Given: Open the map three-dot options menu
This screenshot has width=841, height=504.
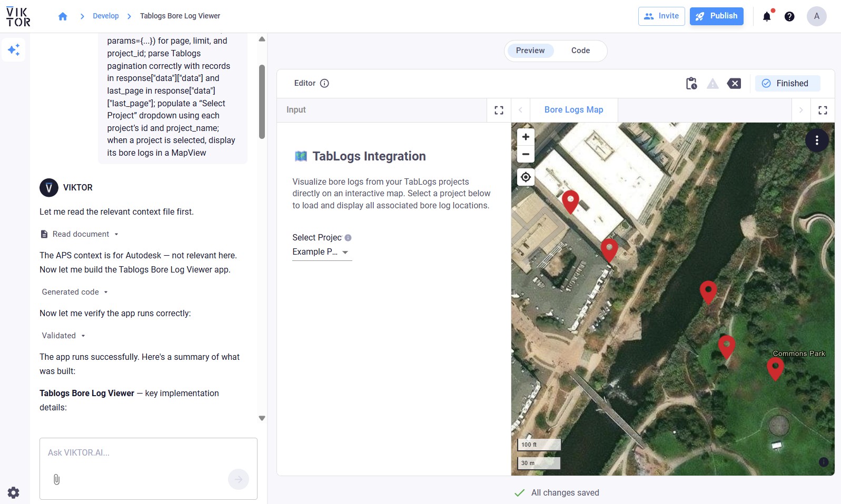Looking at the screenshot, I should coord(817,140).
